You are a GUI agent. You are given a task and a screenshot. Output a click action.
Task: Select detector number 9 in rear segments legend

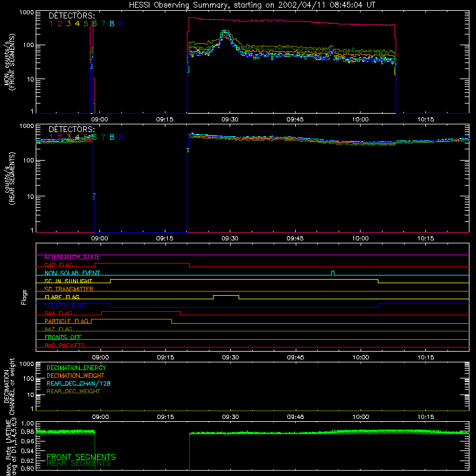click(x=121, y=137)
